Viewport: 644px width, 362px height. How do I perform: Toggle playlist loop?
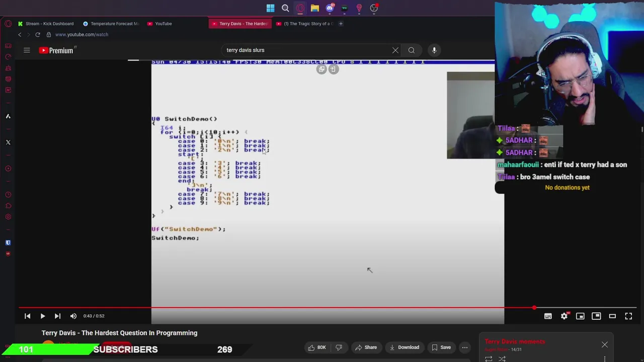pyautogui.click(x=489, y=359)
